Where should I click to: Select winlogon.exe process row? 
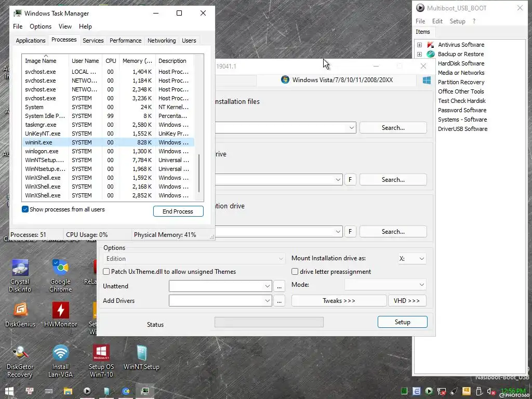[108, 151]
